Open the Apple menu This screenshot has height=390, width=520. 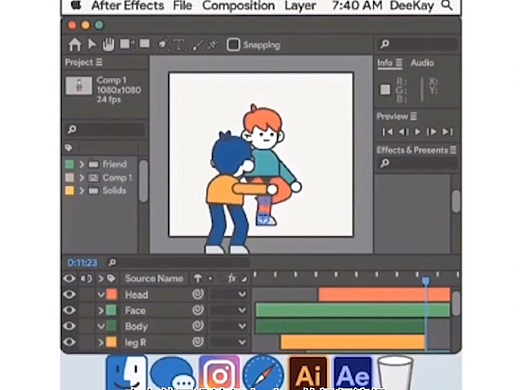point(76,5)
